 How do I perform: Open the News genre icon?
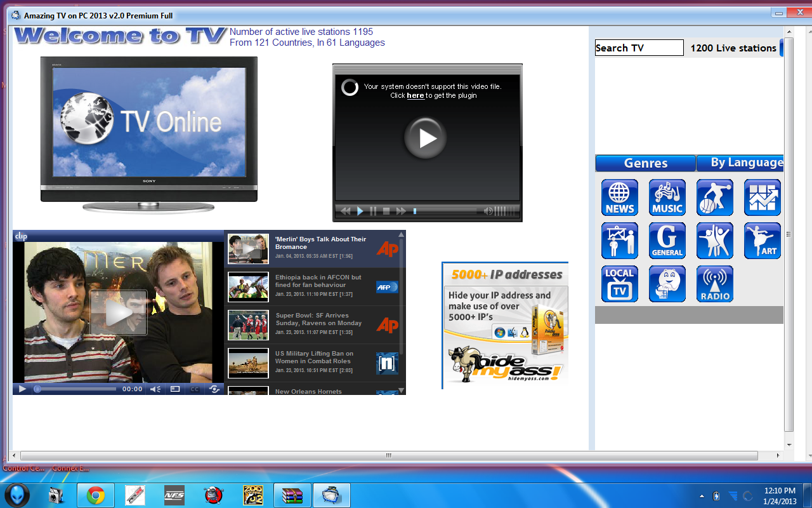620,197
